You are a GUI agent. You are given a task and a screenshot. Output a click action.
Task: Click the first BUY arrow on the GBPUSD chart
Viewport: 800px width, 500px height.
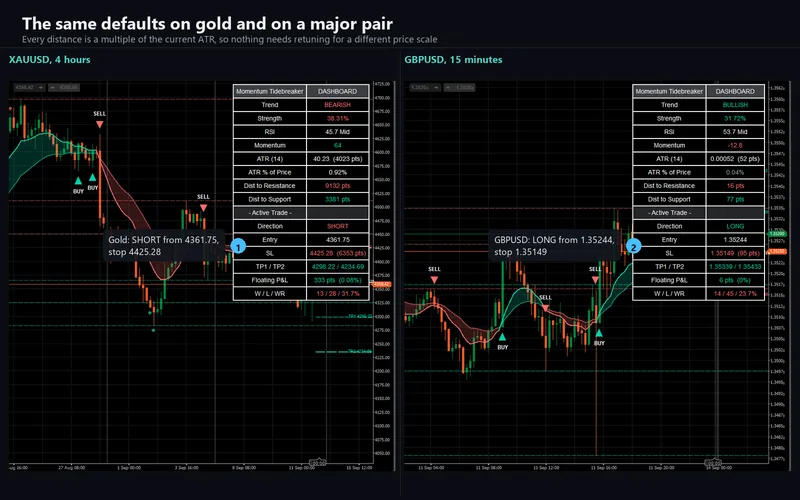(503, 337)
